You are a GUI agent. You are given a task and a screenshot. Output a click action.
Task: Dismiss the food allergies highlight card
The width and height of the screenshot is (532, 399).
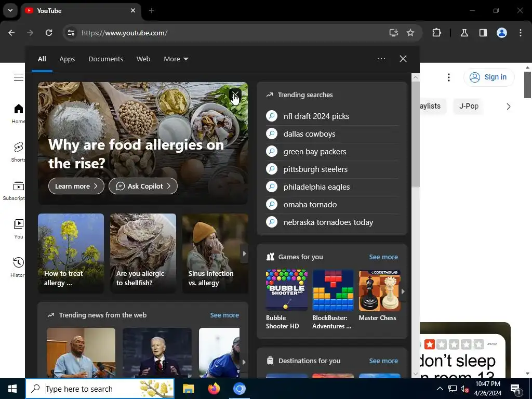235,95
